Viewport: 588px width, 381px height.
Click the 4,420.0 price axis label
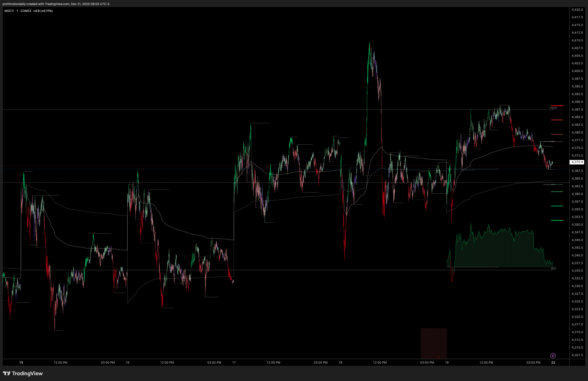(x=577, y=10)
